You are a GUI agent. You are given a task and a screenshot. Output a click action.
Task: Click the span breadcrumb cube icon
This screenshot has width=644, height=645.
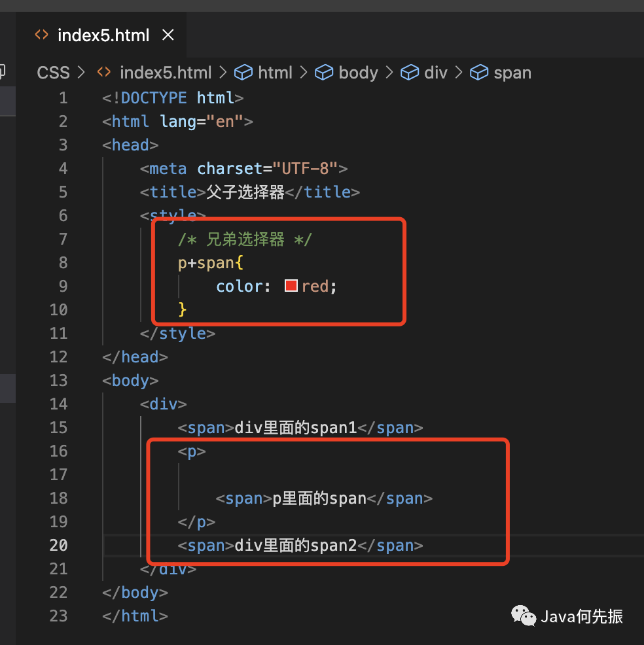pyautogui.click(x=479, y=73)
